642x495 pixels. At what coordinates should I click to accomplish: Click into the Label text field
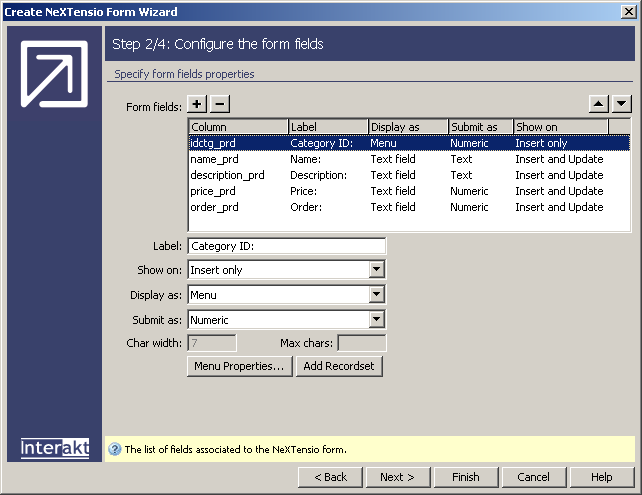(x=286, y=246)
